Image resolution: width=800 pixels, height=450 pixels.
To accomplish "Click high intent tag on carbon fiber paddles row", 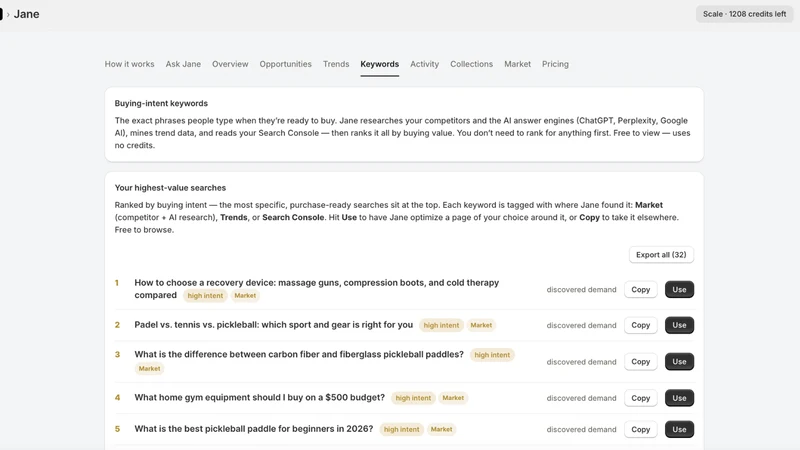I will 492,355.
